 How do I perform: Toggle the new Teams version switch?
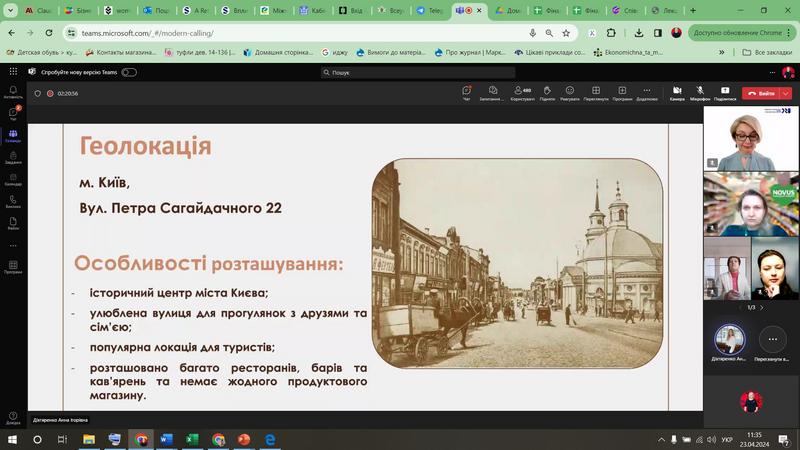[x=129, y=72]
